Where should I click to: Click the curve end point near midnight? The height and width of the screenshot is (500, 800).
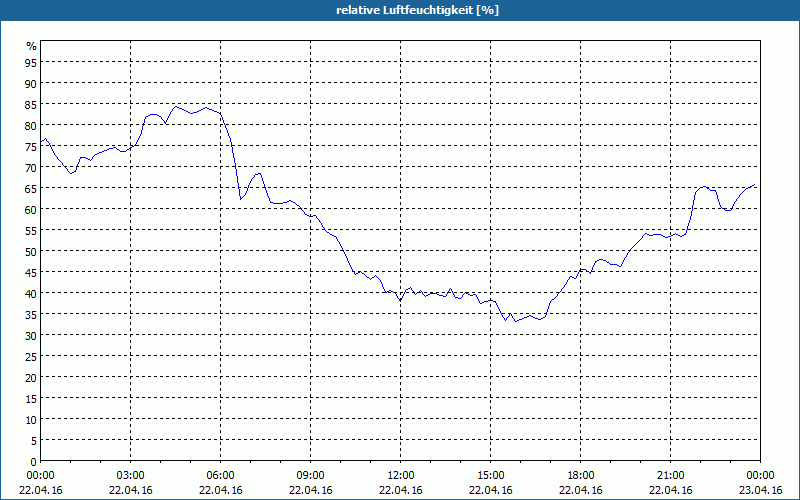(755, 185)
